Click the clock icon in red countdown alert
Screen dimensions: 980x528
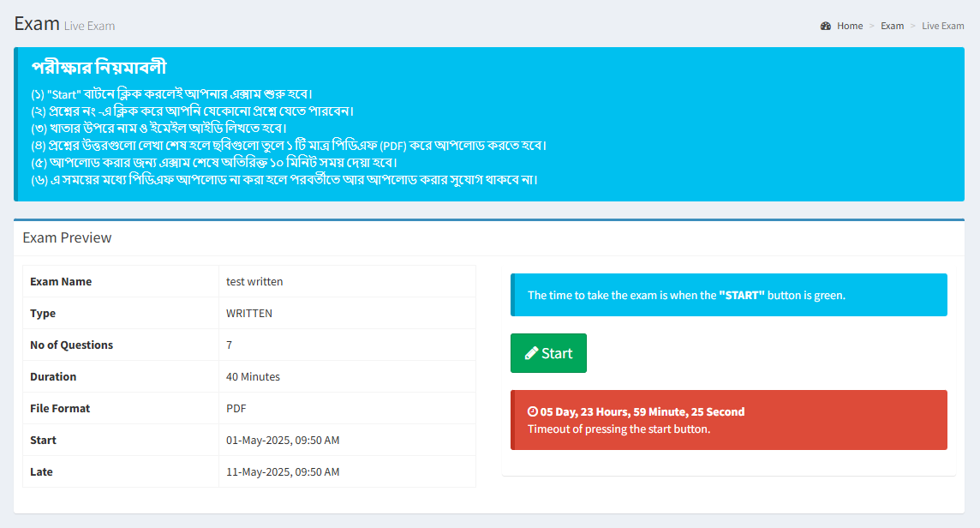pyautogui.click(x=532, y=412)
